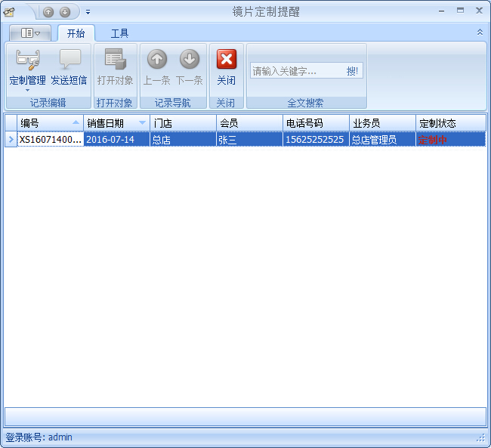Go to next record with 下一条
Image resolution: width=491 pixels, height=448 pixels.
click(x=189, y=60)
